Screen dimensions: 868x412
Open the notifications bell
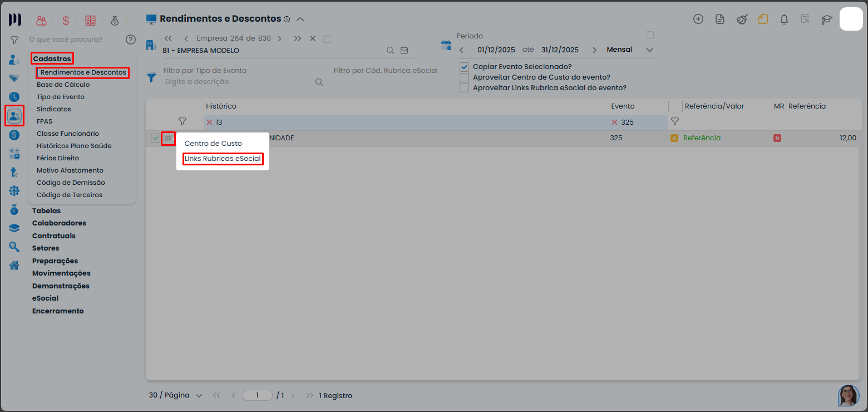(x=785, y=19)
